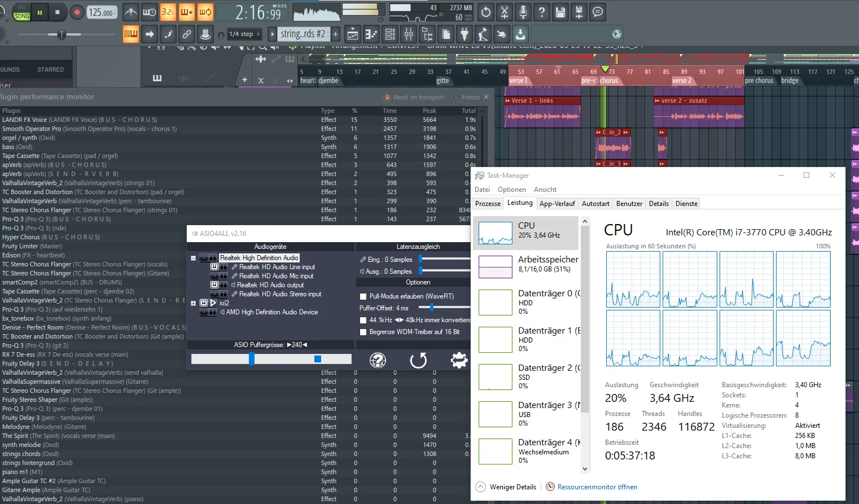This screenshot has width=859, height=504.
Task: Open the help question mark icon
Action: tap(542, 12)
